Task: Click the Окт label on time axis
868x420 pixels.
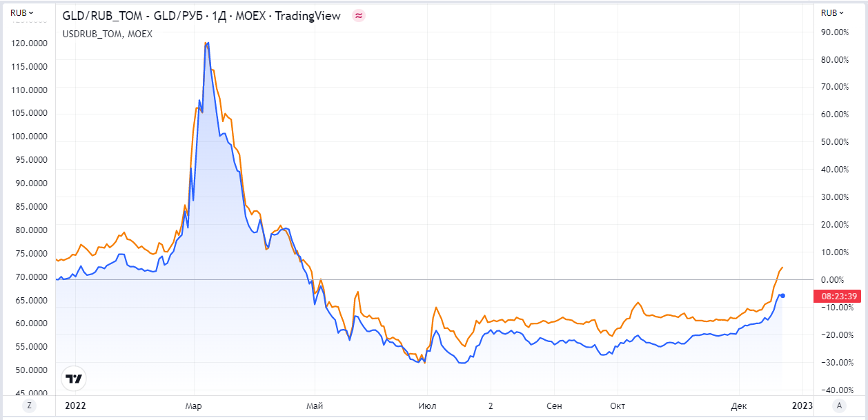Action: [618, 406]
